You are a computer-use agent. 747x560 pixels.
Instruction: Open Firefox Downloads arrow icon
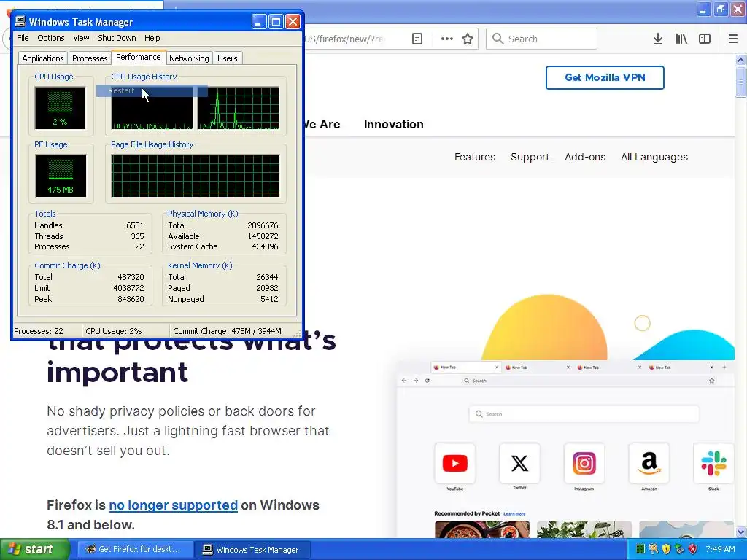pos(658,39)
